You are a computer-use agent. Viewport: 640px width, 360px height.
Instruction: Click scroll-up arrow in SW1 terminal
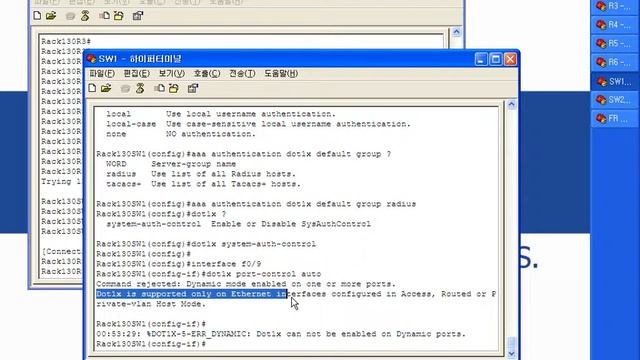click(511, 105)
